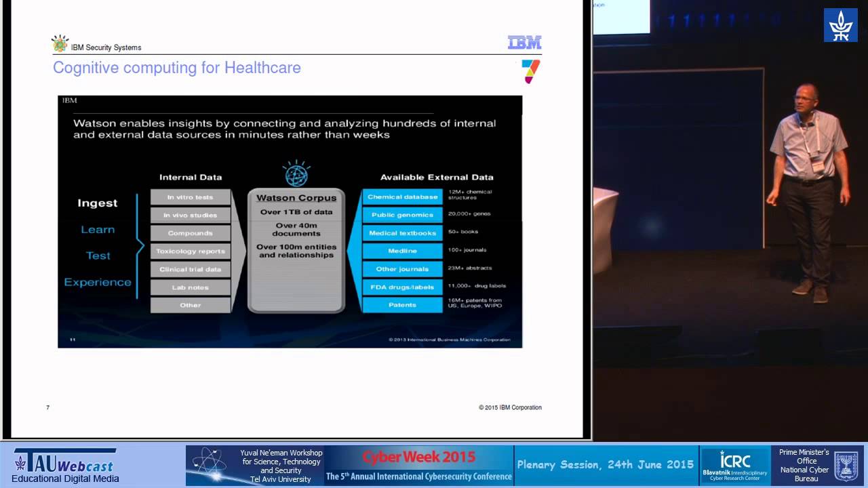
Task: Click the TAU Webcast logo
Action: [65, 460]
